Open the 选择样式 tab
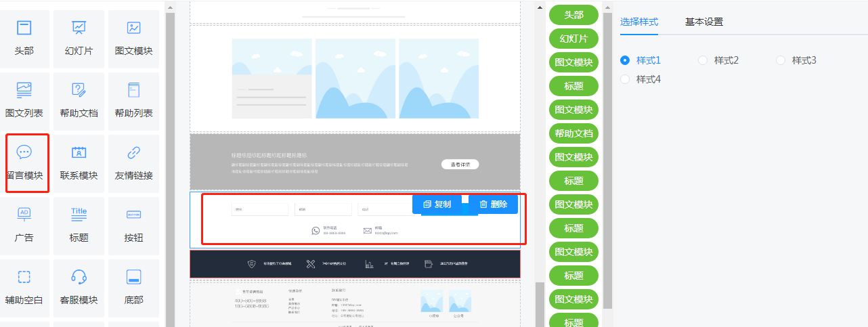 coord(638,22)
